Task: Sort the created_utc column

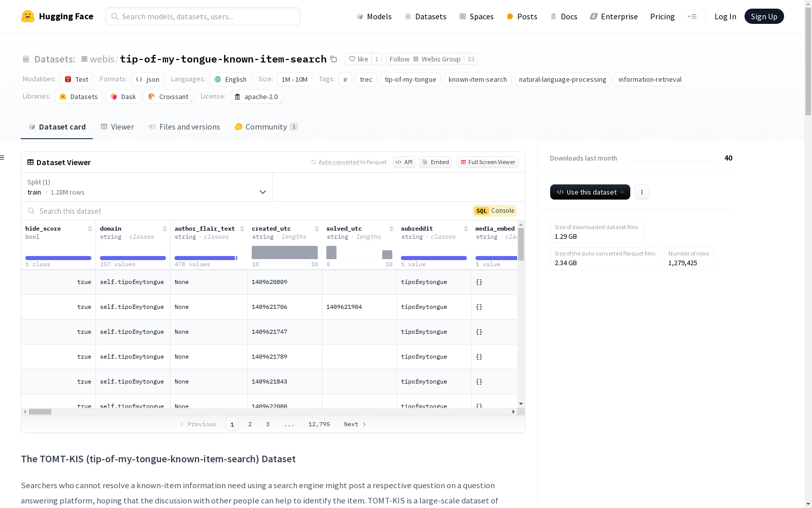Action: coord(317,229)
